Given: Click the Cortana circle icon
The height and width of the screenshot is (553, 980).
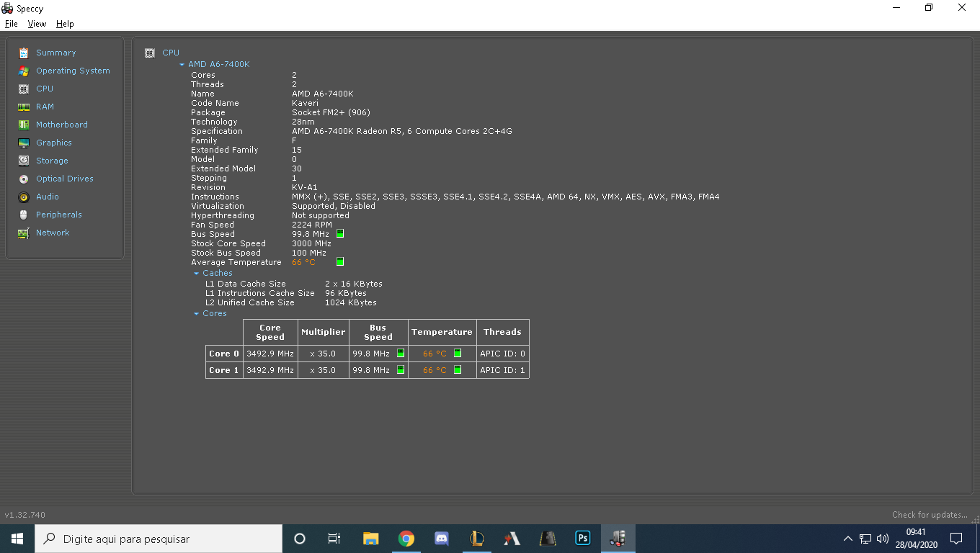Looking at the screenshot, I should [x=300, y=539].
